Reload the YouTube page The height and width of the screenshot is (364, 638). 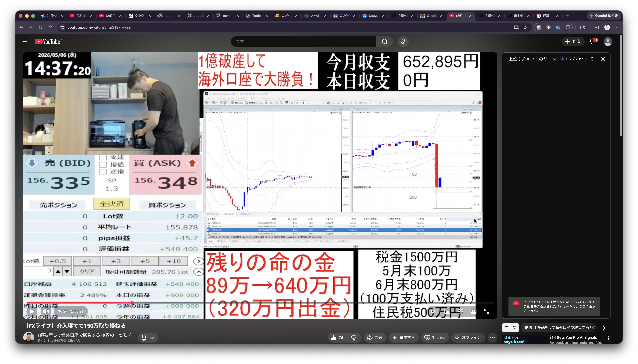(x=41, y=28)
